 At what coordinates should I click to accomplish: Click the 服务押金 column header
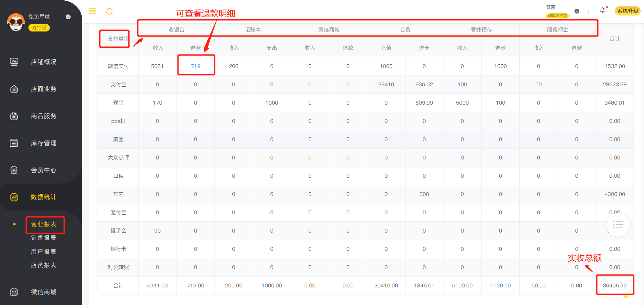click(x=558, y=29)
